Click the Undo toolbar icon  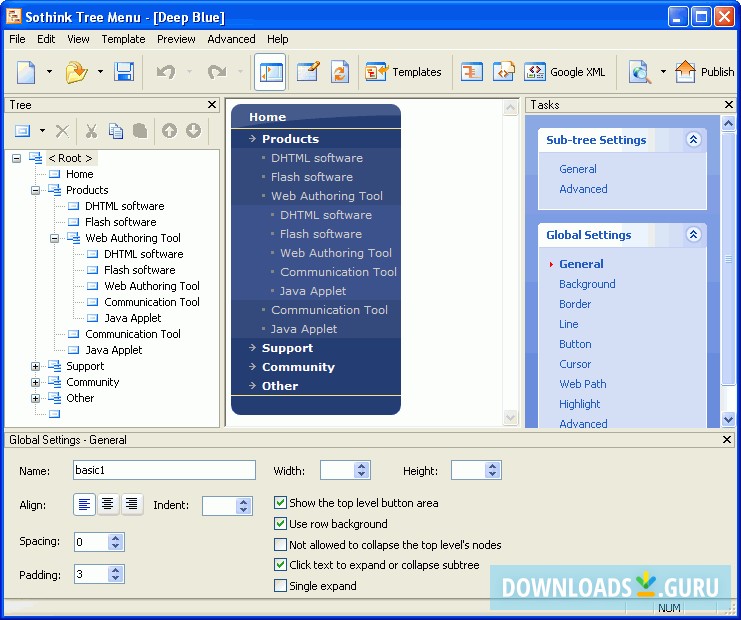point(166,72)
